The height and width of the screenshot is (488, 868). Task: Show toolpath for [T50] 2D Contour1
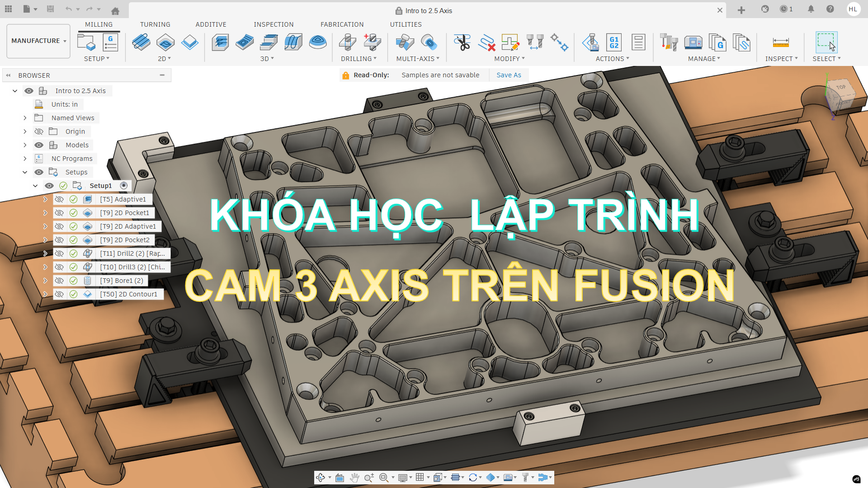59,294
